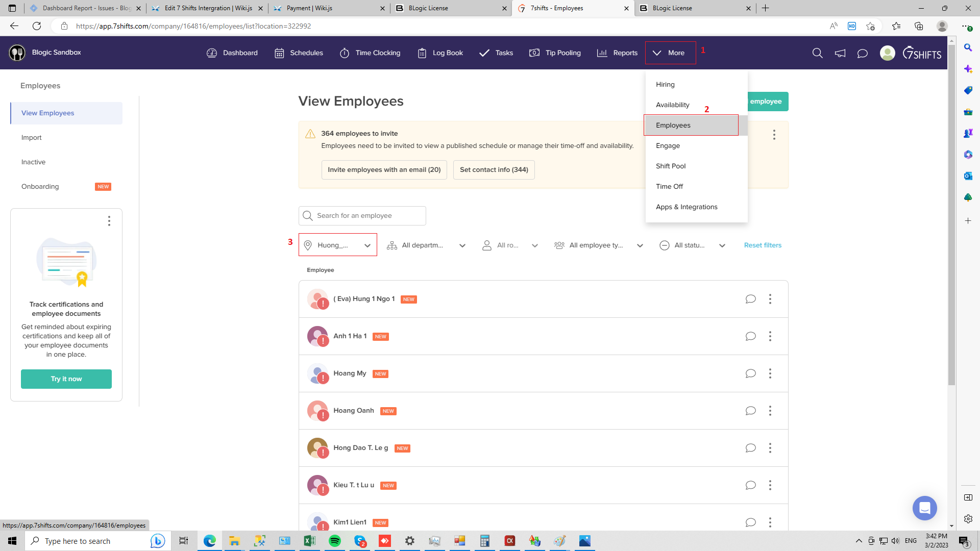Viewport: 980px width, 551px height.
Task: Click Invite employees with an email button
Action: click(384, 170)
